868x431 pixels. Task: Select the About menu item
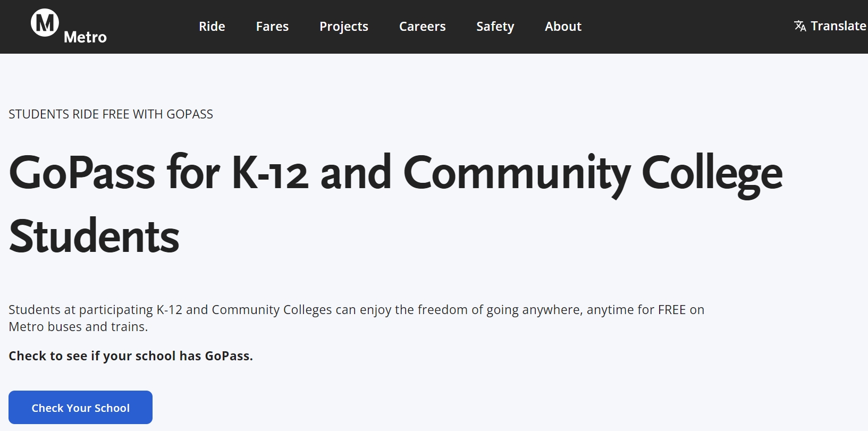tap(563, 27)
